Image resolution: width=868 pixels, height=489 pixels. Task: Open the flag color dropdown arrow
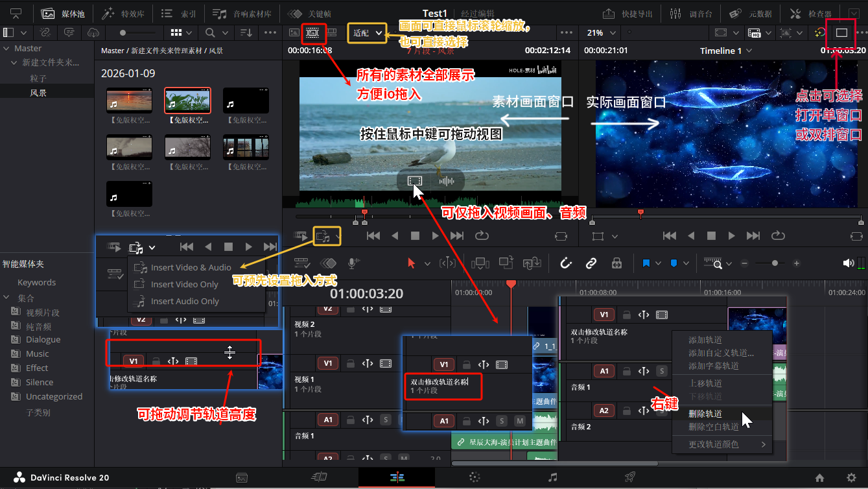click(658, 264)
